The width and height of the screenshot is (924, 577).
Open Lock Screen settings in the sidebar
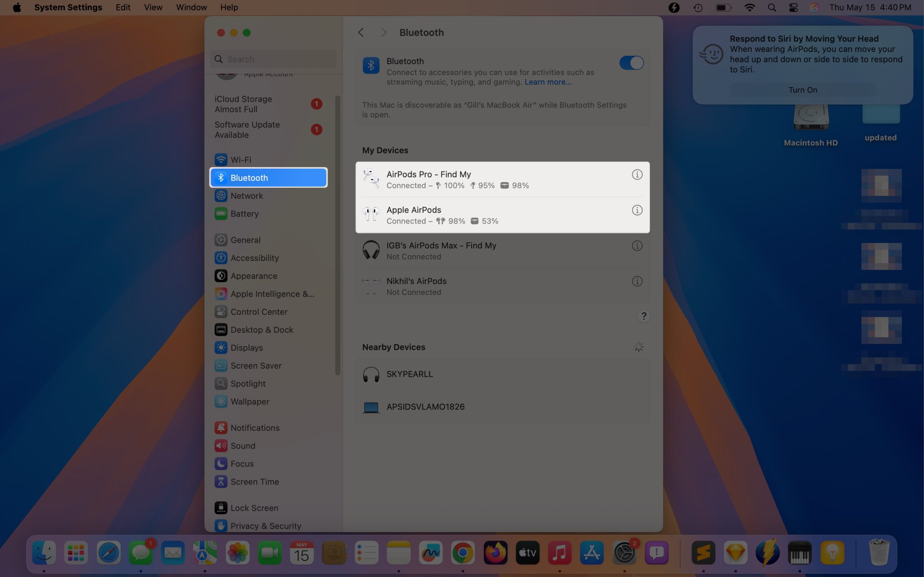(254, 507)
